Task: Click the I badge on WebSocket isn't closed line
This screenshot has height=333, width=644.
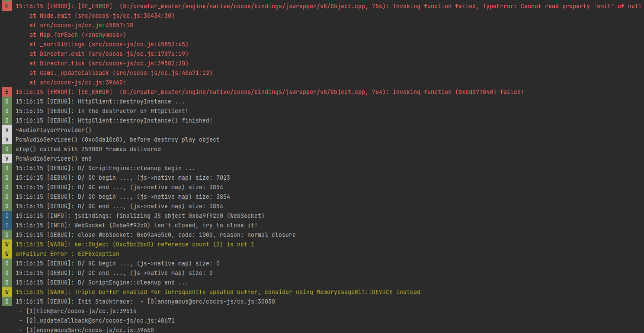Action: tap(6, 225)
